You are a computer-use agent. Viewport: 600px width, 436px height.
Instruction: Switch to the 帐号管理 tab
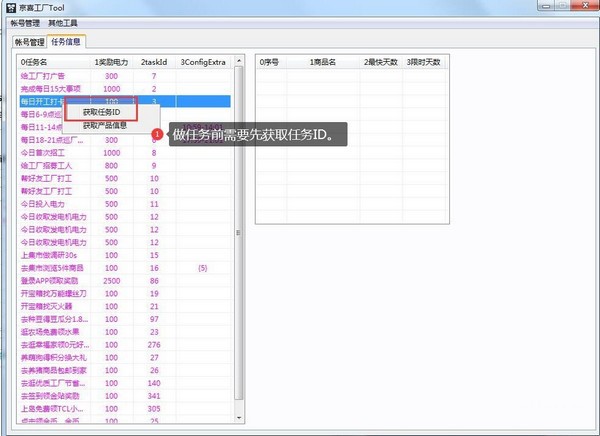coord(29,43)
